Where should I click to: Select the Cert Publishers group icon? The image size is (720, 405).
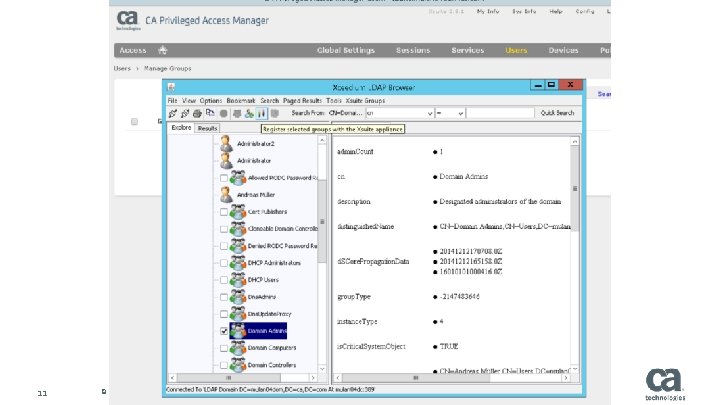[x=238, y=212]
